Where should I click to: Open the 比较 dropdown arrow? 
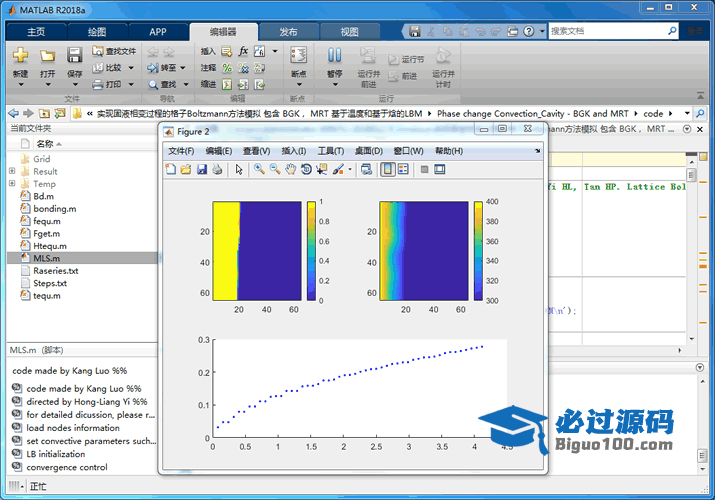[131, 68]
